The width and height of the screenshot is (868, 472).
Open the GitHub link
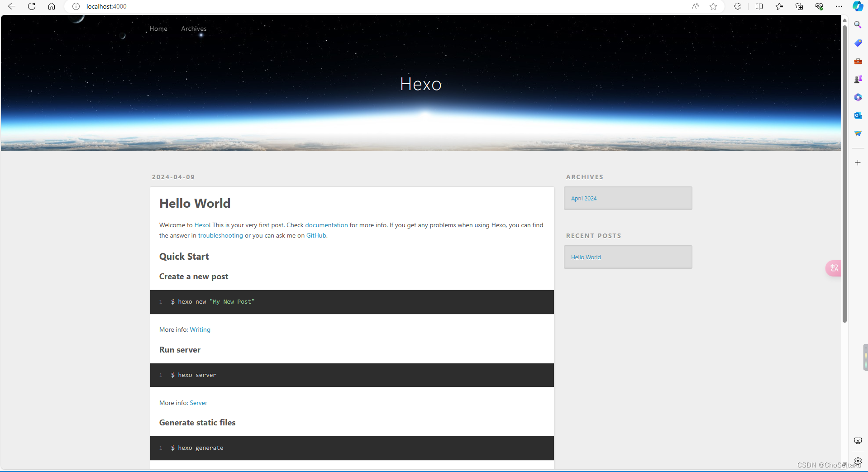(x=316, y=235)
